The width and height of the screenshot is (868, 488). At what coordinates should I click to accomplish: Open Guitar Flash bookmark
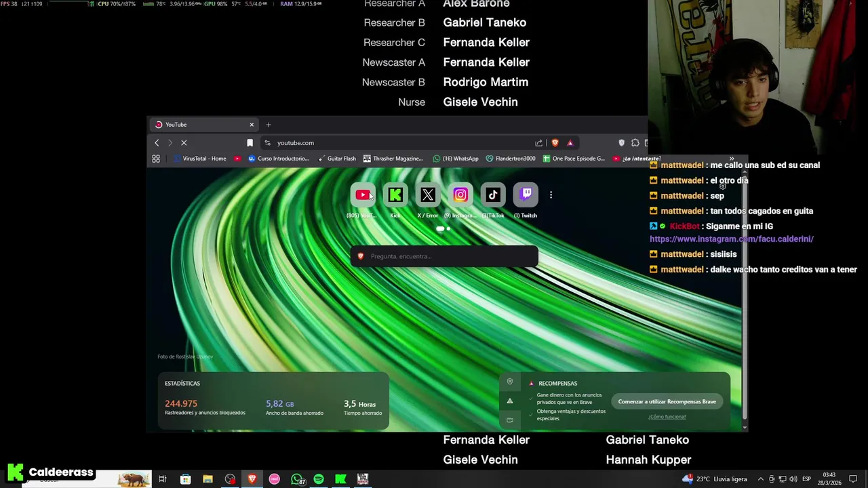point(336,159)
